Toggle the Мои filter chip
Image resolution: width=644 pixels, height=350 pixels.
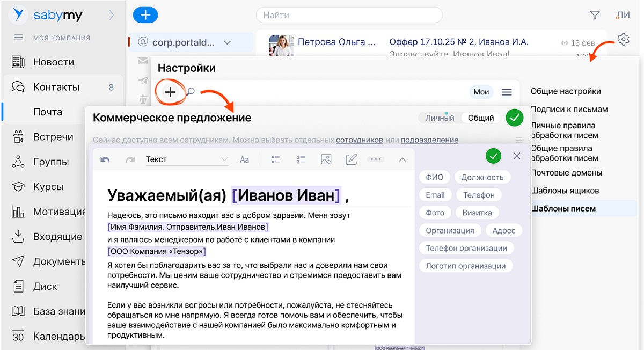pyautogui.click(x=481, y=92)
